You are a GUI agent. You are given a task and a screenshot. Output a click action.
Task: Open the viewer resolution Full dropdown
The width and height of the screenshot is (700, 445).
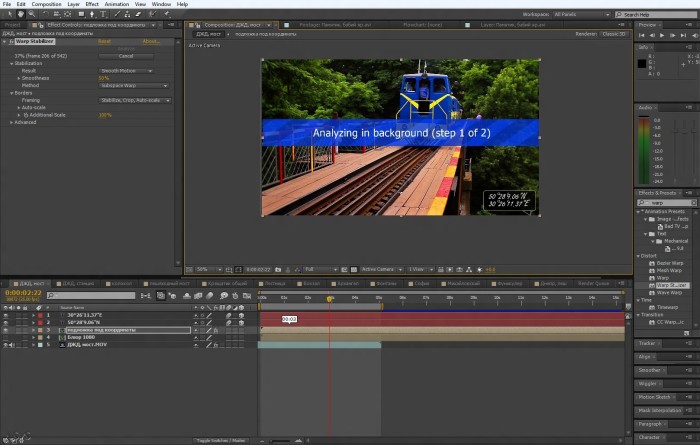[x=321, y=270]
